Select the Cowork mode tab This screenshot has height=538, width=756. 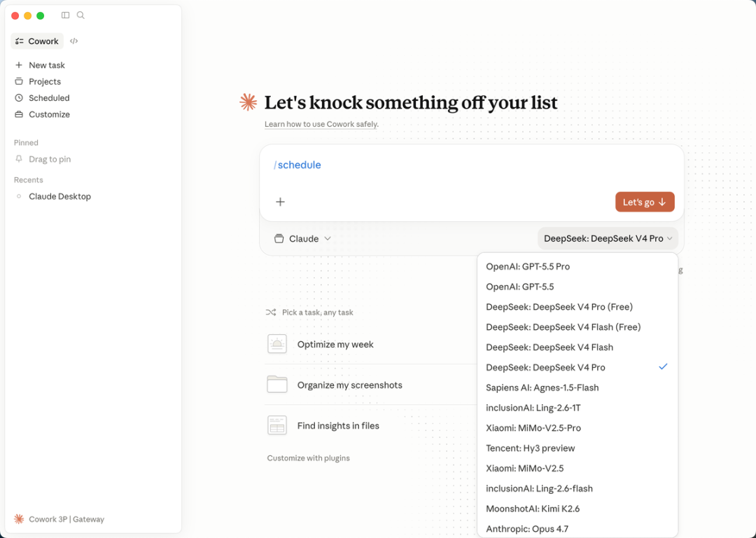point(37,41)
